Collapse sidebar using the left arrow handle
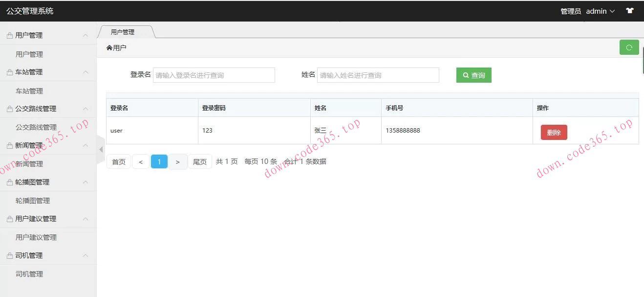Viewport: 644px width, 297px height. coord(101,149)
